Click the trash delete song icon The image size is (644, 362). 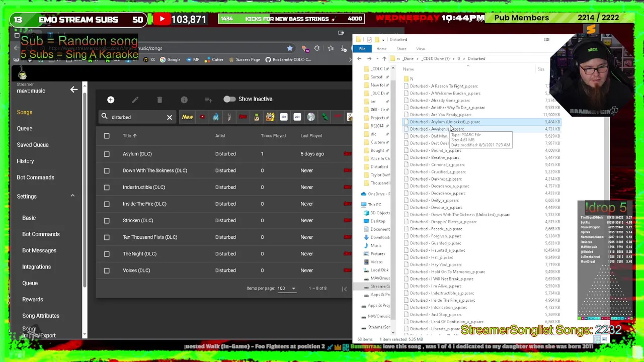[x=159, y=100]
